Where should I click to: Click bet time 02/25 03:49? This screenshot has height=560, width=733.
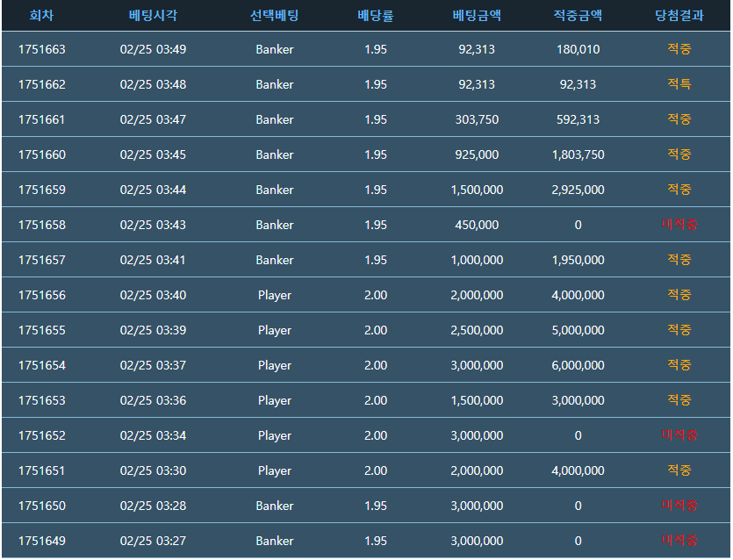click(153, 49)
